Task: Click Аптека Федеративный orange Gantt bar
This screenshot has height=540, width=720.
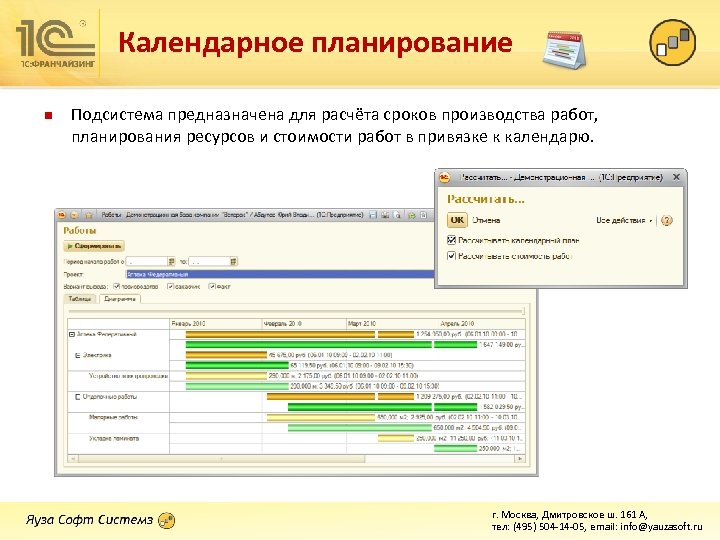Action: [x=280, y=334]
